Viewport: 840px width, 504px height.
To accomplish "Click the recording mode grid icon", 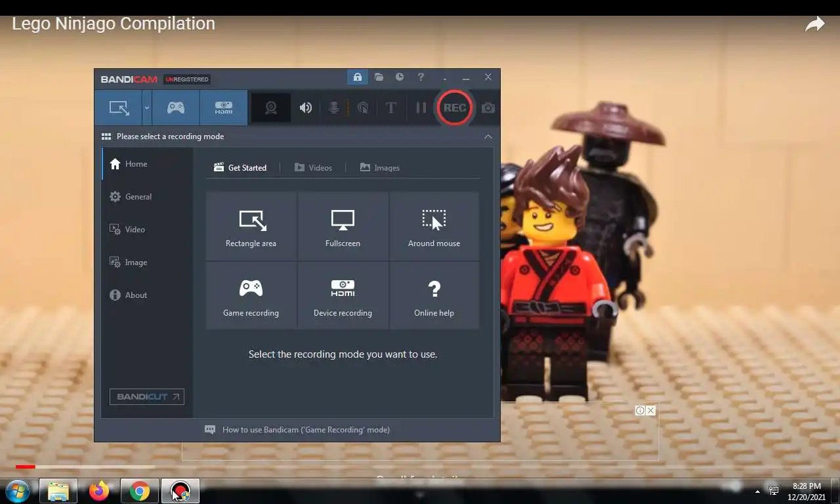I will click(x=106, y=136).
